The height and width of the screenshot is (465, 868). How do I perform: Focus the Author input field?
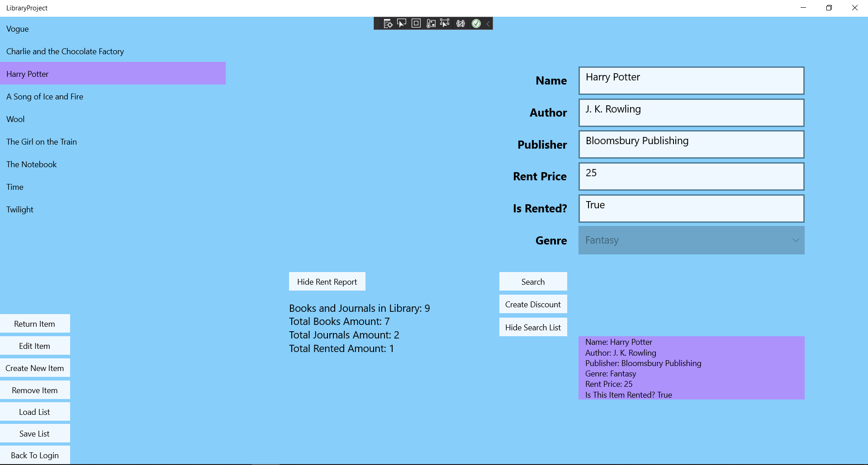(691, 113)
